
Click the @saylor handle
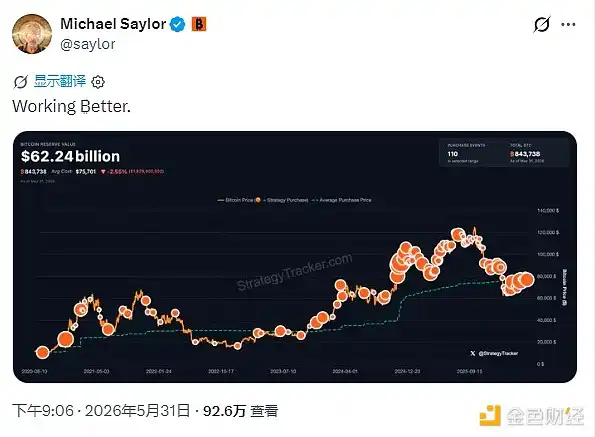tap(88, 44)
